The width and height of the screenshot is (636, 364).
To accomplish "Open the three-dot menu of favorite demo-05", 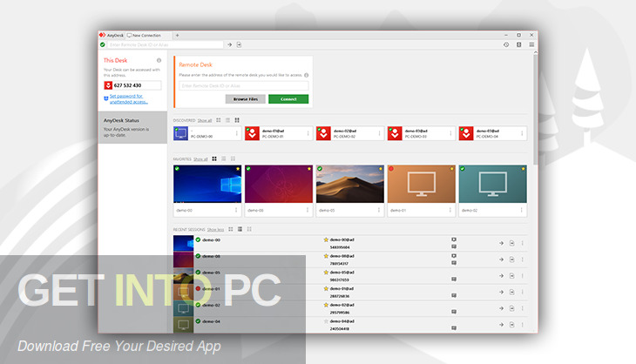I will click(379, 210).
